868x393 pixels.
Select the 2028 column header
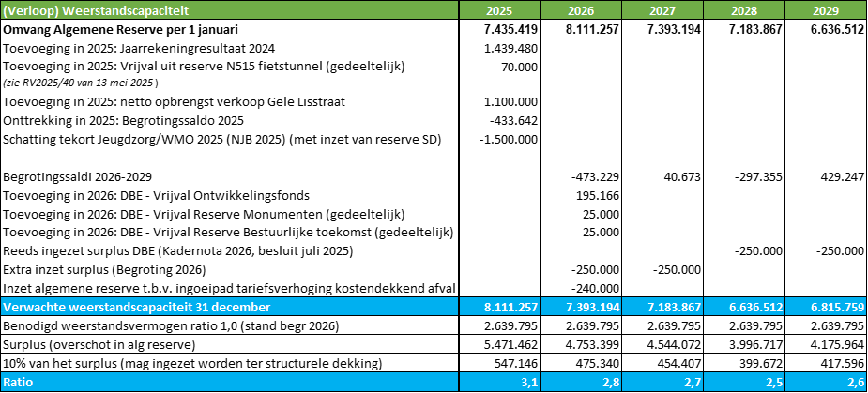point(744,9)
